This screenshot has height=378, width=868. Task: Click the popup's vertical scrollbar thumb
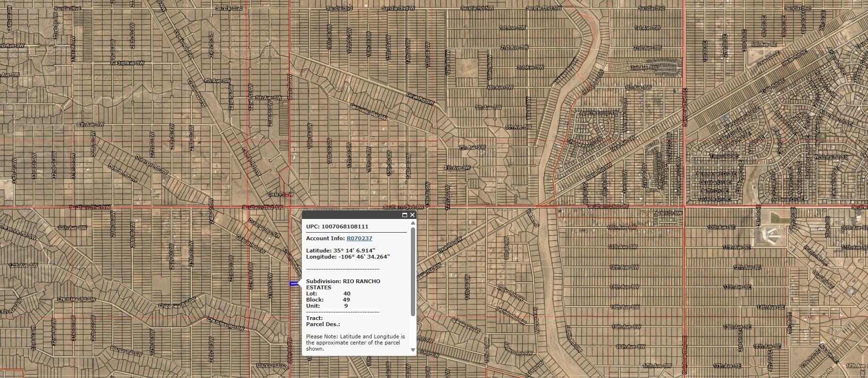coord(413,271)
